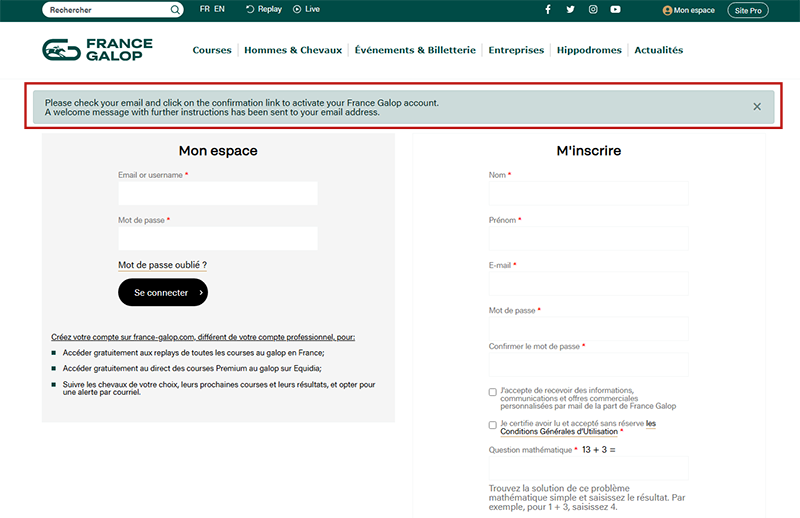
Task: Open Live from the top bar
Action: coord(307,9)
